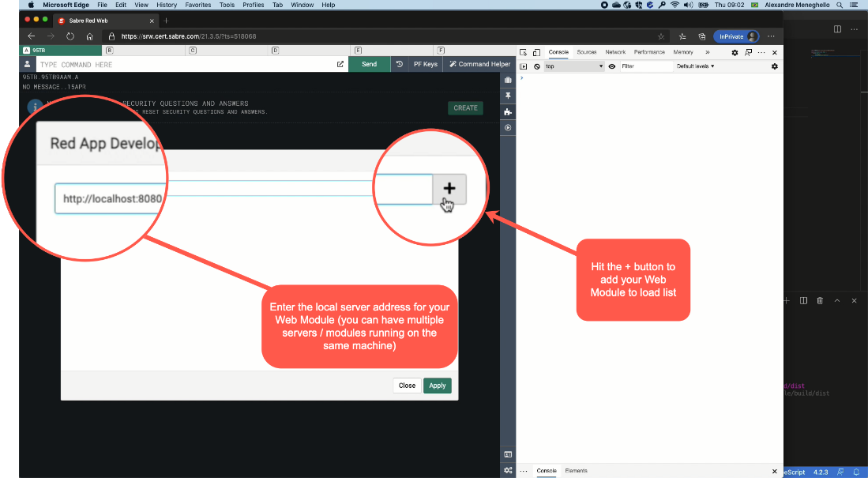Select Sabre work area D tab

coord(310,51)
